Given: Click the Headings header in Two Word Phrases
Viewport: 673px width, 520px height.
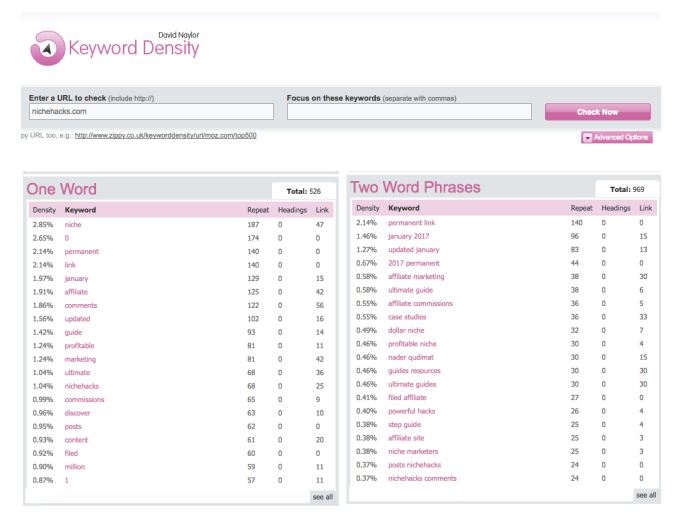Looking at the screenshot, I should click(x=616, y=208).
